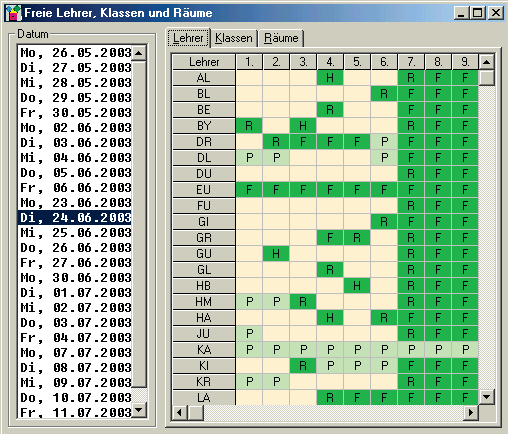Click the grid horizontal scroll-left arrow
This screenshot has height=434, width=508.
pos(180,413)
